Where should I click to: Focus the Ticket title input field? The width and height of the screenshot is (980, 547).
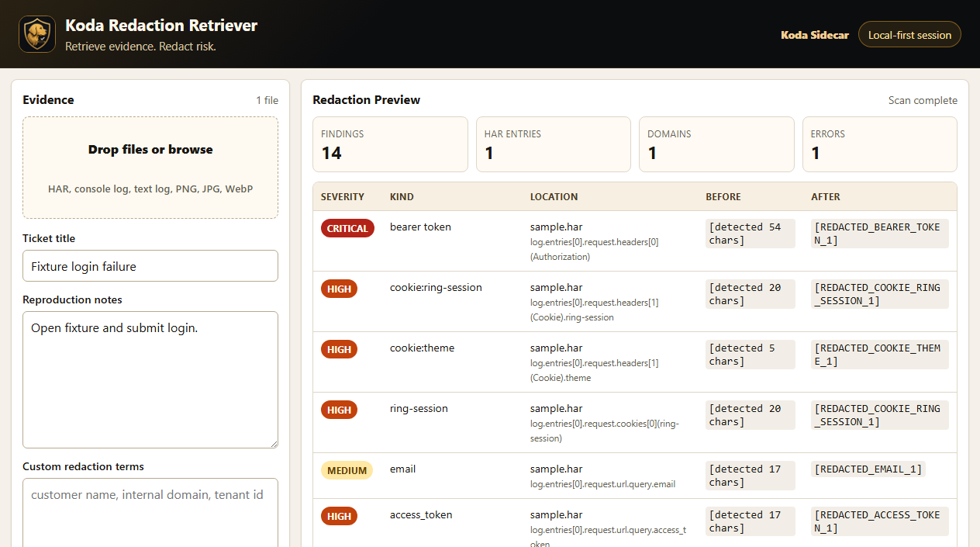pos(150,266)
